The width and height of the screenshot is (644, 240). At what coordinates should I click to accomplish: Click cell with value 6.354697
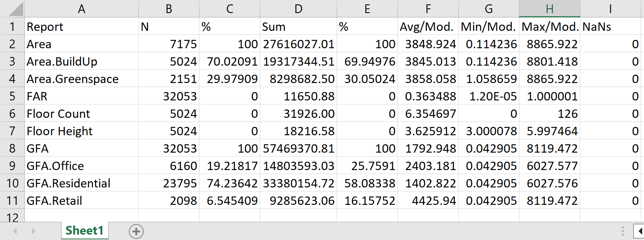click(x=428, y=113)
